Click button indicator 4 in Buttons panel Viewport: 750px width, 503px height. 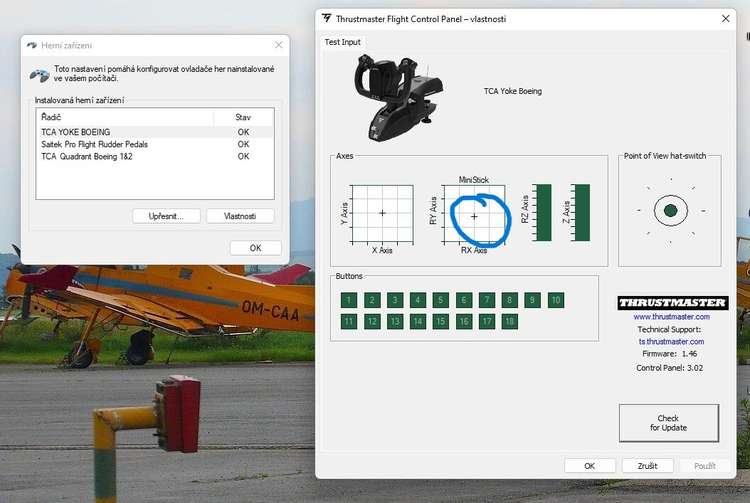point(418,300)
